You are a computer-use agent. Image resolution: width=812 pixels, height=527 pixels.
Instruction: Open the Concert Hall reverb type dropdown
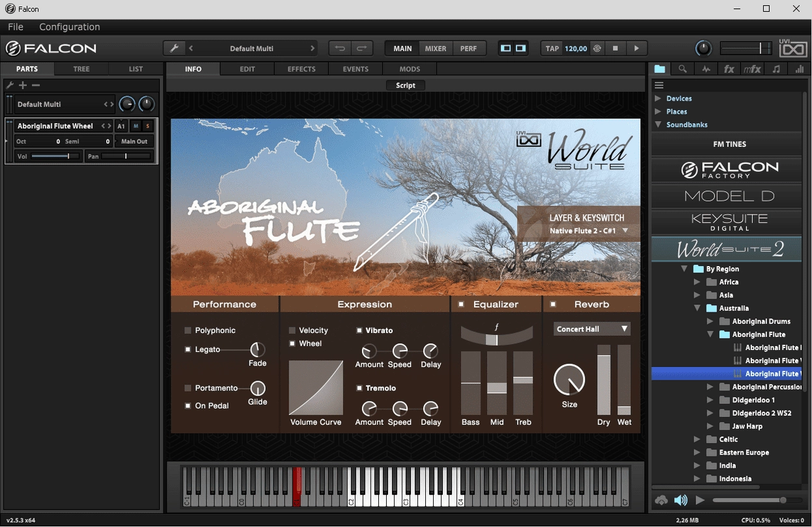pos(592,329)
